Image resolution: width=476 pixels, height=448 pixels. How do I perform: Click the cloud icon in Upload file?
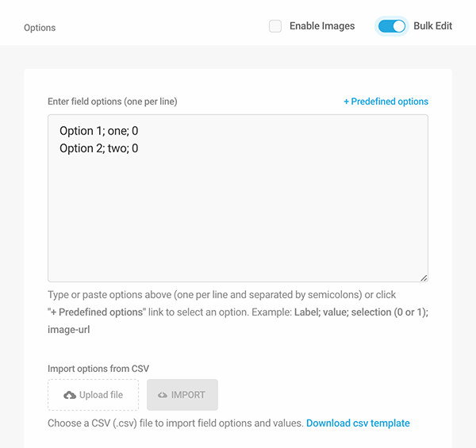tap(70, 395)
